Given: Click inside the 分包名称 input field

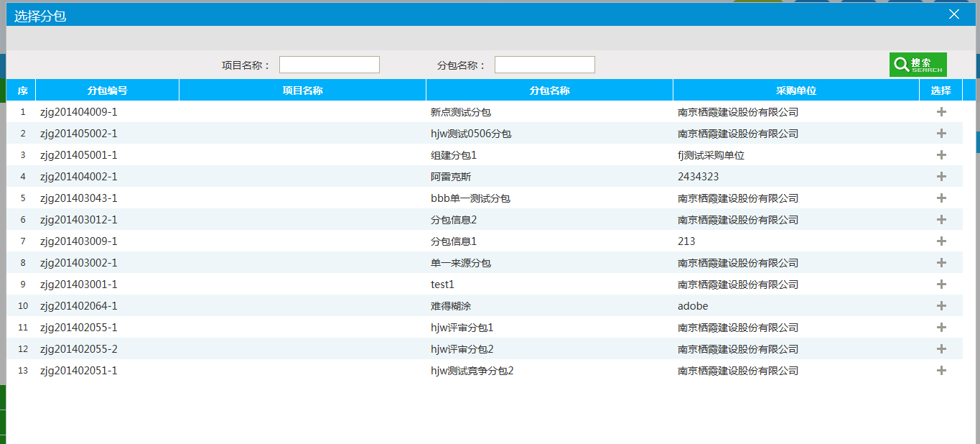Looking at the screenshot, I should 544,64.
